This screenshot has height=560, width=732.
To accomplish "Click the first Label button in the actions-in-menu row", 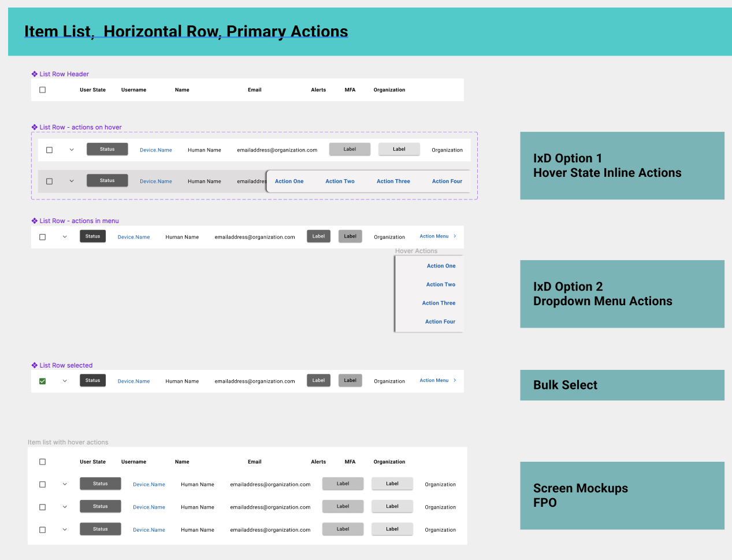I will pos(318,236).
